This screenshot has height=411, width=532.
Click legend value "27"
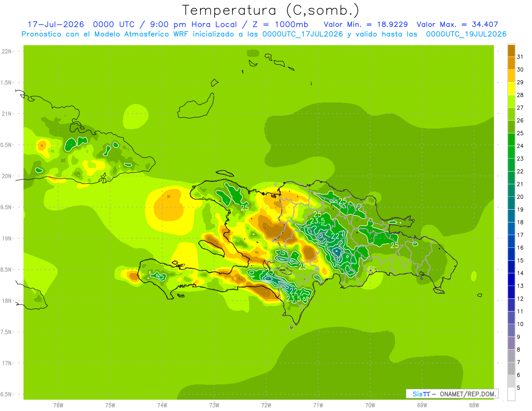click(520, 108)
